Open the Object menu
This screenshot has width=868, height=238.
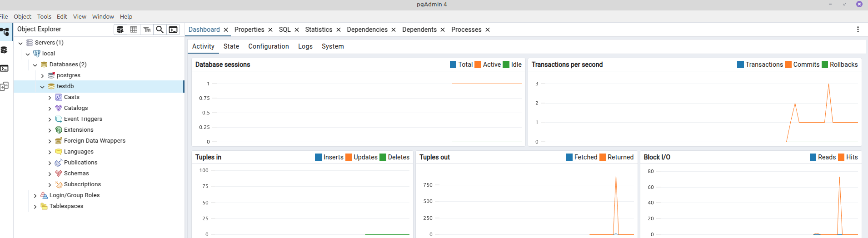[22, 16]
